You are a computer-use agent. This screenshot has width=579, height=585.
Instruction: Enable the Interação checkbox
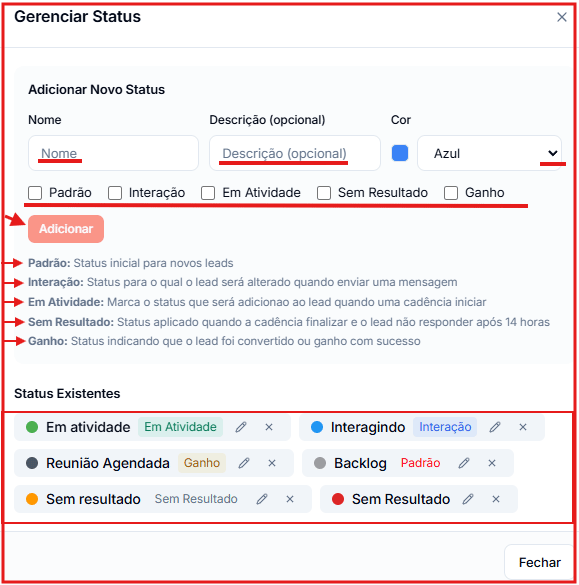(x=115, y=193)
